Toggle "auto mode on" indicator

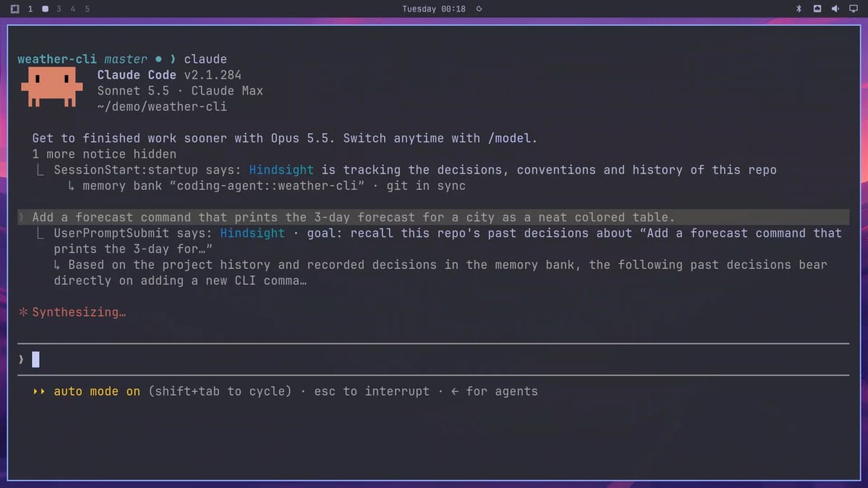click(x=97, y=391)
